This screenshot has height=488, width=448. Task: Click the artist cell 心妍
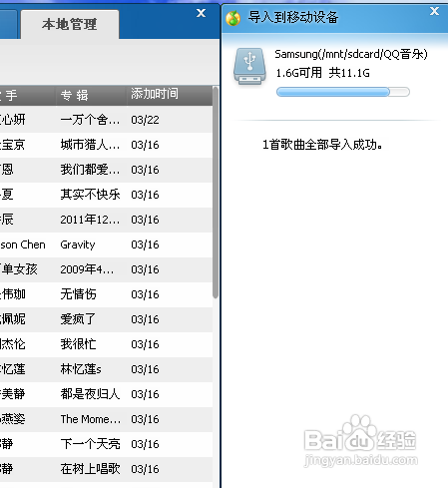[x=13, y=120]
